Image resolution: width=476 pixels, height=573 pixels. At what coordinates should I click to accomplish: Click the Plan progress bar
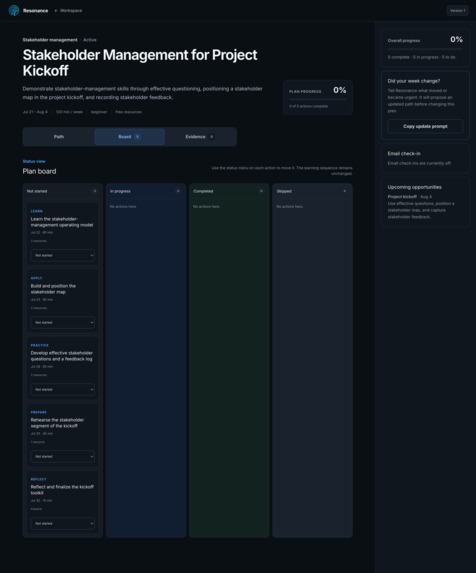[317, 99]
